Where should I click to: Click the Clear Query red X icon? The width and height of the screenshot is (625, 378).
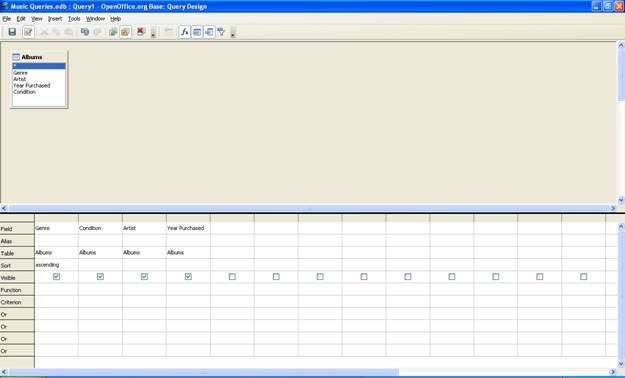(x=141, y=32)
